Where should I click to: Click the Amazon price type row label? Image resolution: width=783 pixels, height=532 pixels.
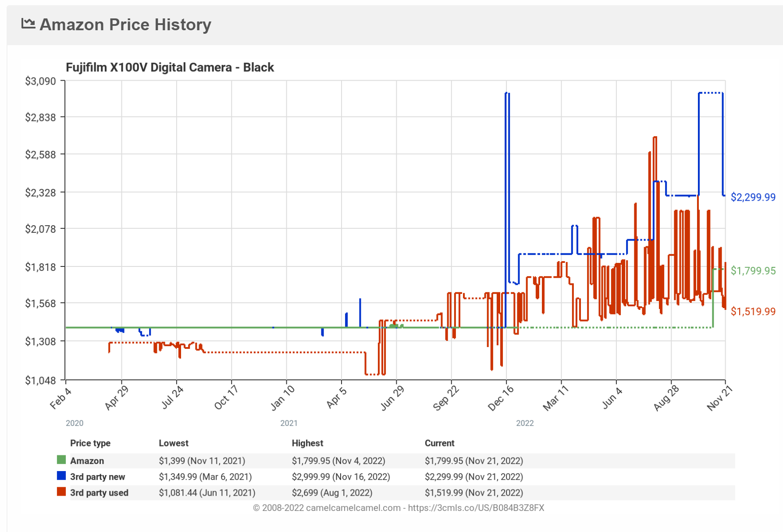tap(87, 461)
